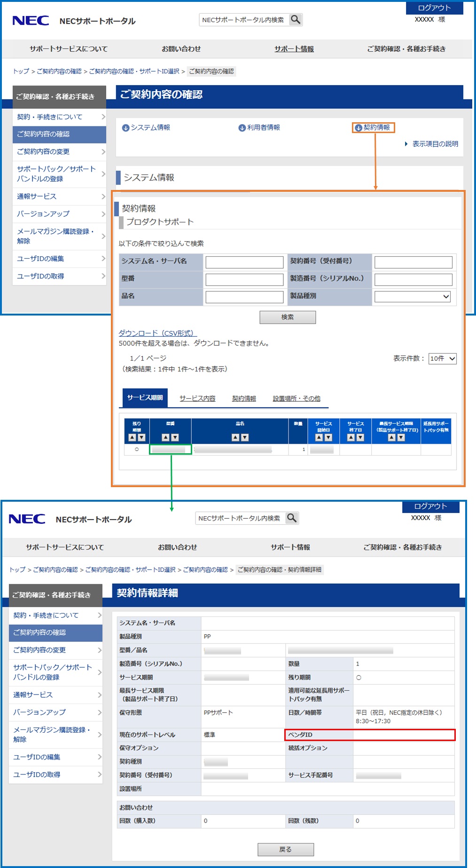Switch to the 設置場所・その他 tab
This screenshot has width=476, height=868.
tap(297, 398)
